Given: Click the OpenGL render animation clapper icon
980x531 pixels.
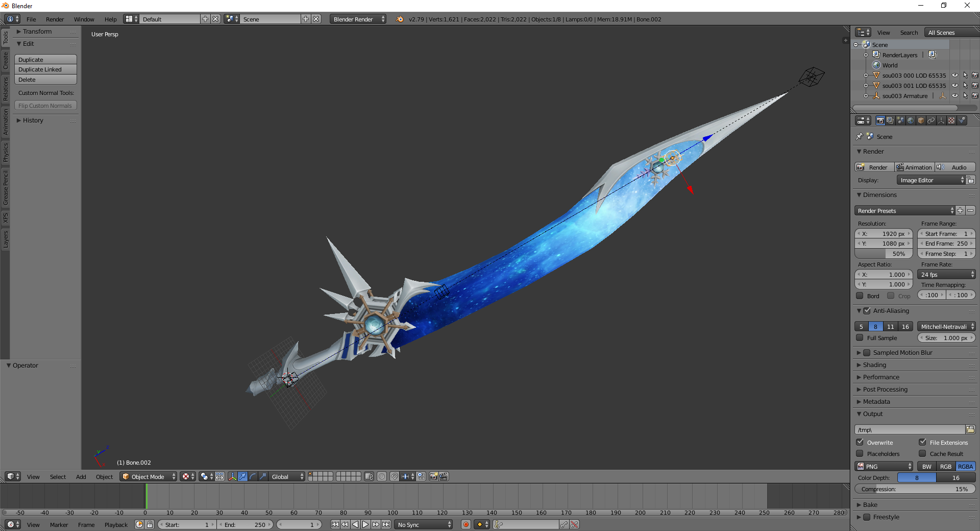Looking at the screenshot, I should point(444,476).
